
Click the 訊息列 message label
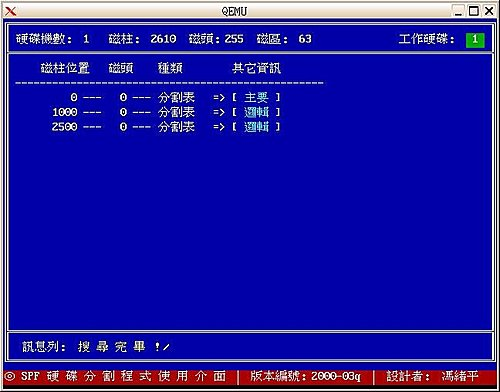point(44,347)
